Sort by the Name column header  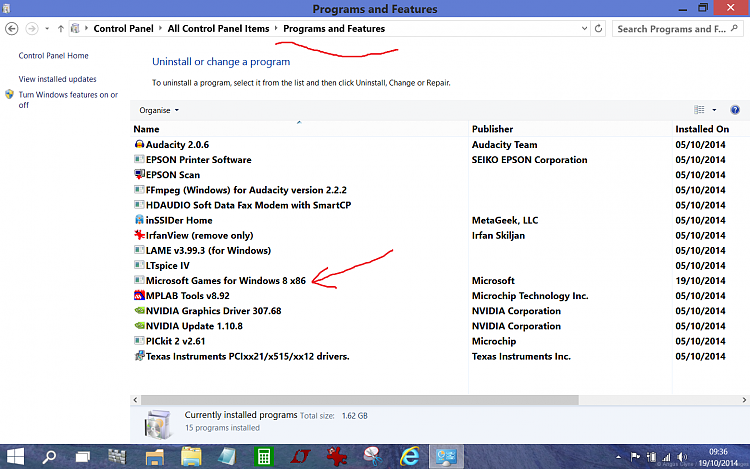pyautogui.click(x=146, y=129)
